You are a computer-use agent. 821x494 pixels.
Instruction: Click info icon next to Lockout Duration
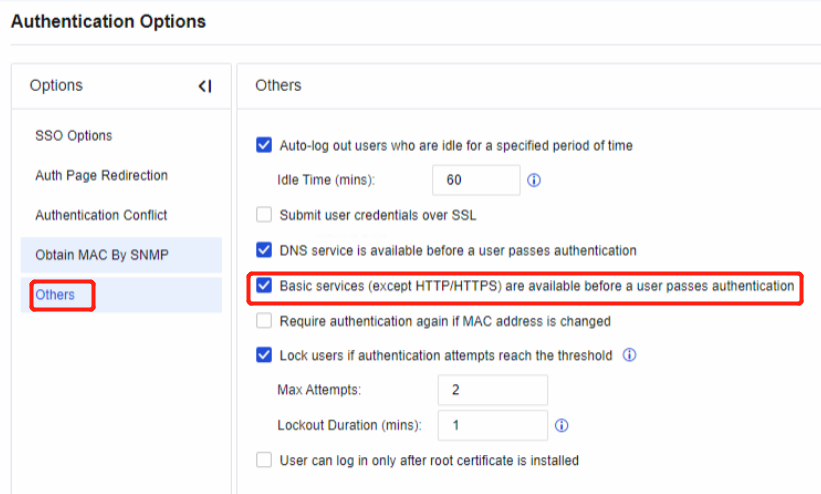click(x=562, y=425)
